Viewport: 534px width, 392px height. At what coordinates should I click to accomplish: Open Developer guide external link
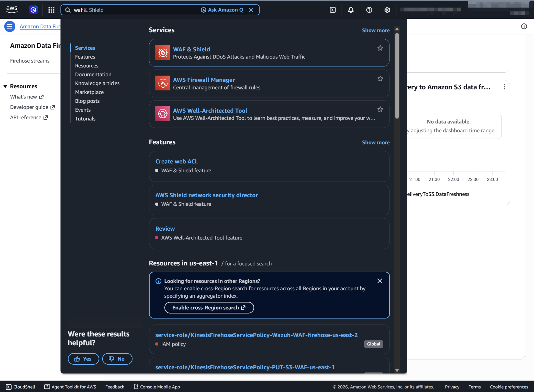click(33, 107)
